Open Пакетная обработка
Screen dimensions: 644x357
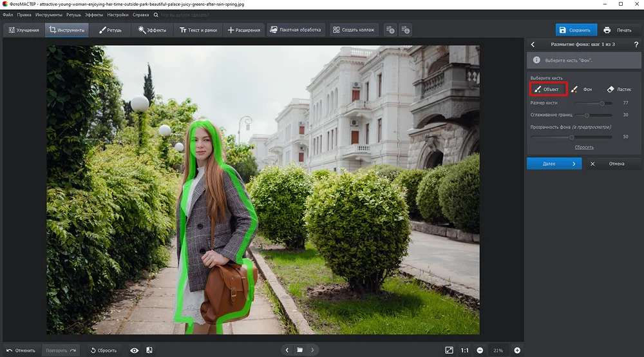296,30
